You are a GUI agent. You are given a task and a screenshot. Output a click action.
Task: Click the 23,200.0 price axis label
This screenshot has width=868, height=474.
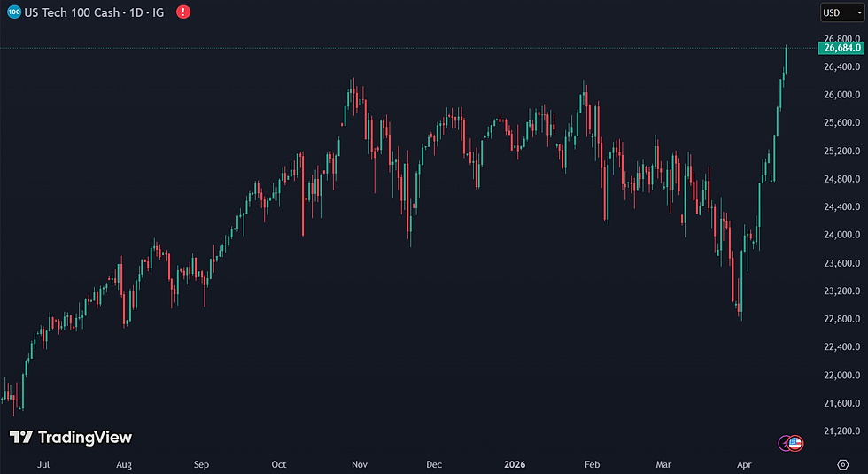click(x=842, y=291)
